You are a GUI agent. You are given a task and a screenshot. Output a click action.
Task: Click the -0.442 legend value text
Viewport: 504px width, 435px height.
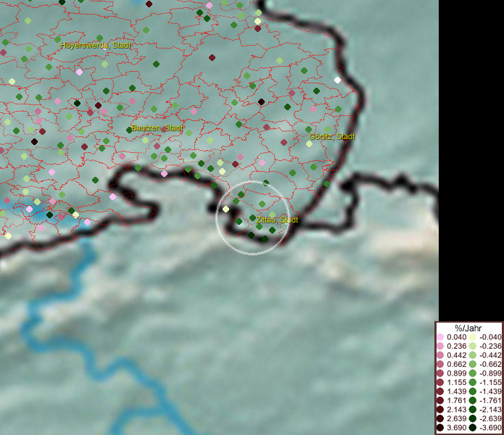(489, 355)
